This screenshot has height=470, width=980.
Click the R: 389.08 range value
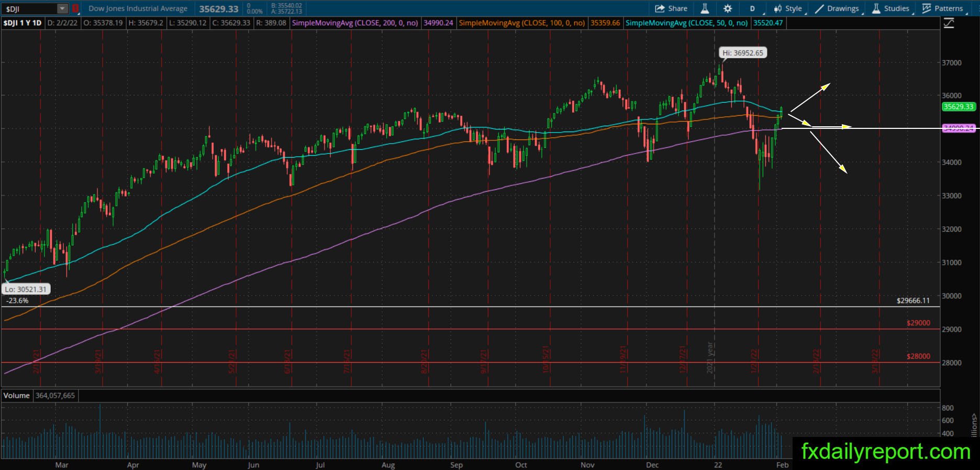click(271, 23)
